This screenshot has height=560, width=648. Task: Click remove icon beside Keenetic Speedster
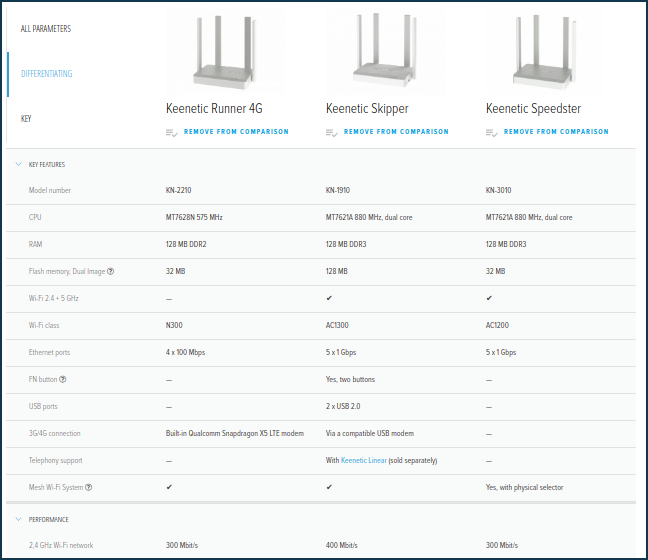492,132
